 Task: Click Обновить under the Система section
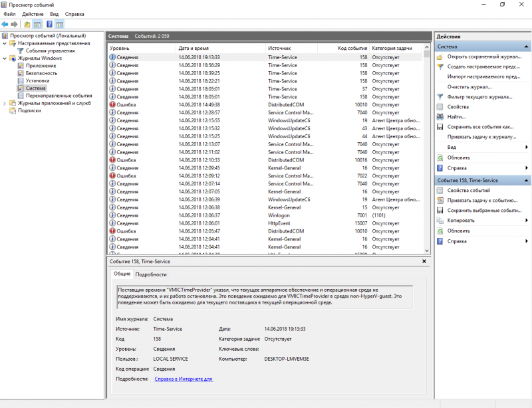[x=458, y=157]
